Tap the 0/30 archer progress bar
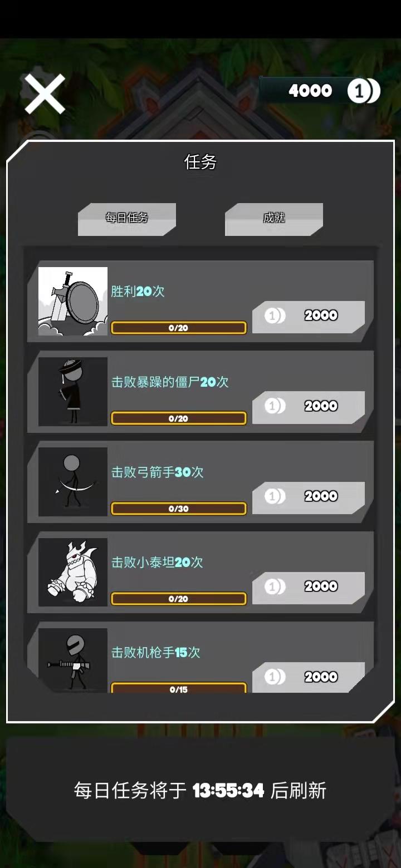 click(179, 509)
